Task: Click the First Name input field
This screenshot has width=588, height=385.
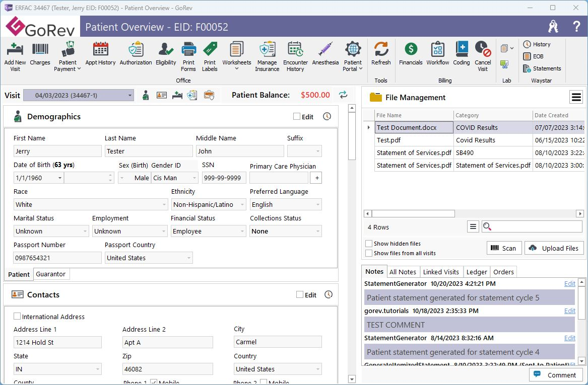Action: [57, 151]
